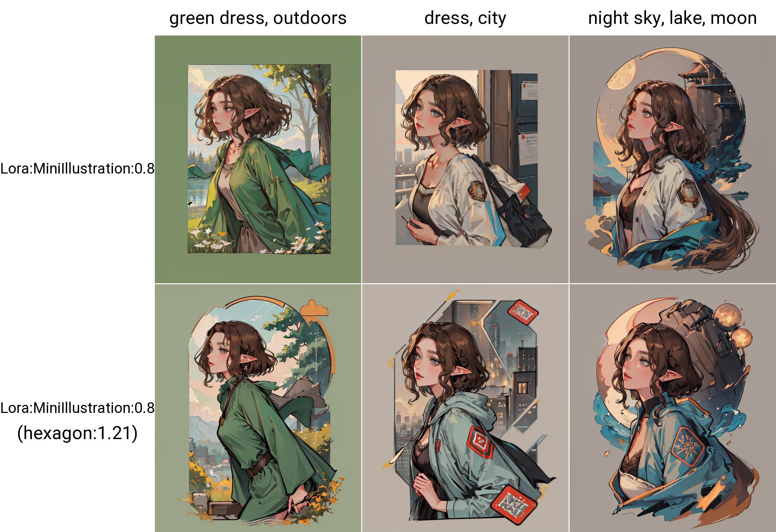776x532 pixels.
Task: Click the bottom-left hexagon green dress image
Action: [x=258, y=408]
